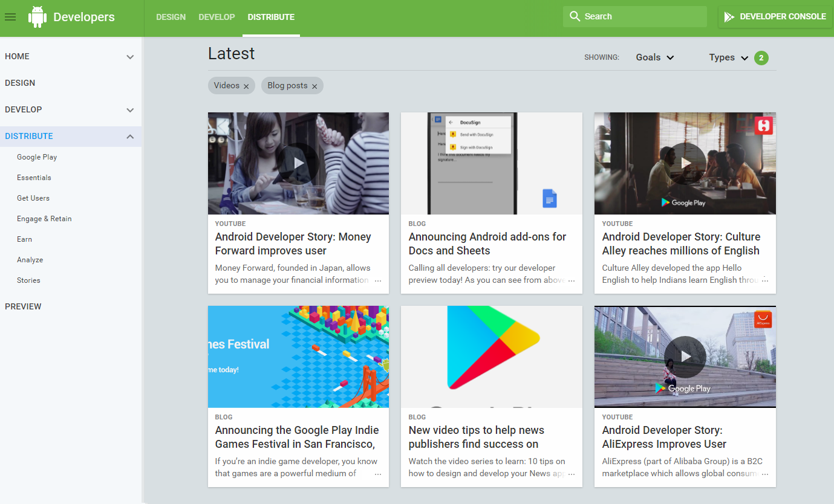This screenshot has width=834, height=504.
Task: Collapse the DISTRIBUTE section in the sidebar
Action: tap(129, 137)
